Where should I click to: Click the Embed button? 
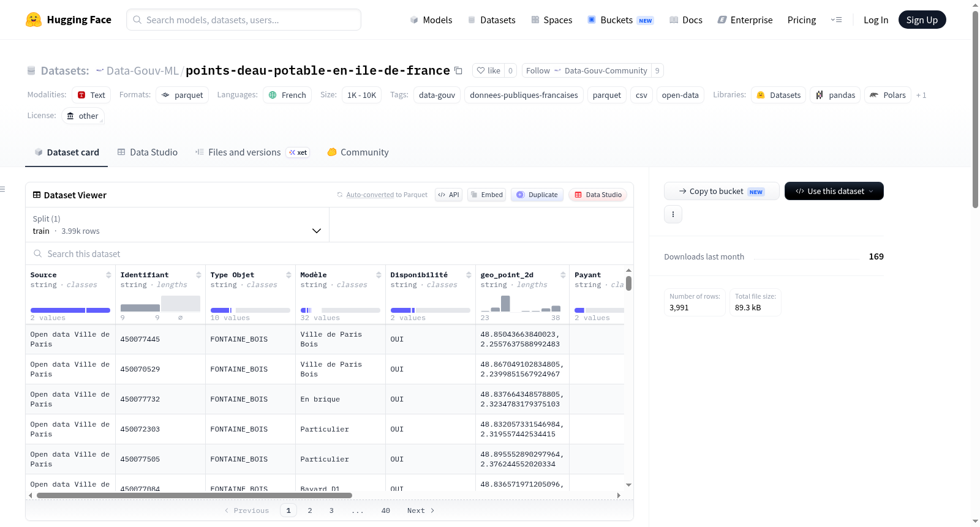pyautogui.click(x=486, y=195)
